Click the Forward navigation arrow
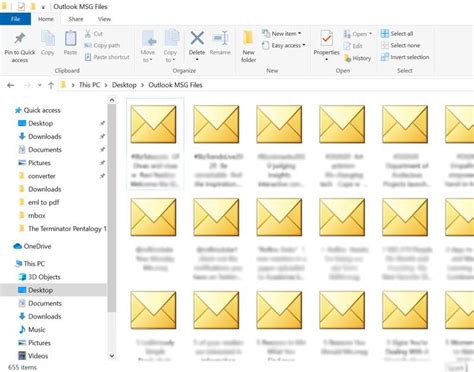The image size is (474, 372). pyautogui.click(x=27, y=85)
